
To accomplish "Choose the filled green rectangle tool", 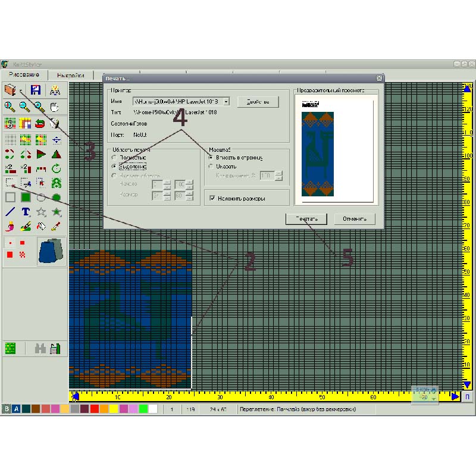I will [x=26, y=197].
